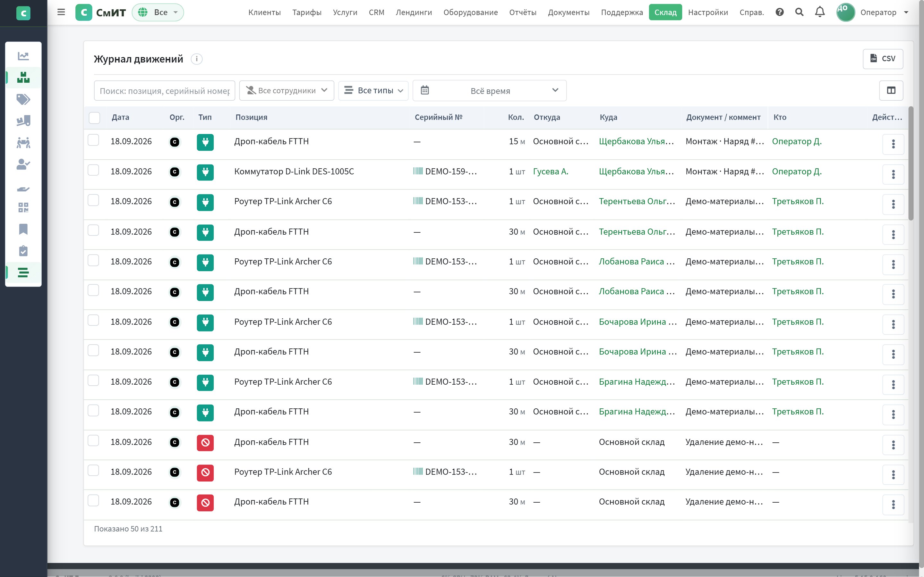The width and height of the screenshot is (924, 577).
Task: Open the Отчёты menu item
Action: coord(523,12)
